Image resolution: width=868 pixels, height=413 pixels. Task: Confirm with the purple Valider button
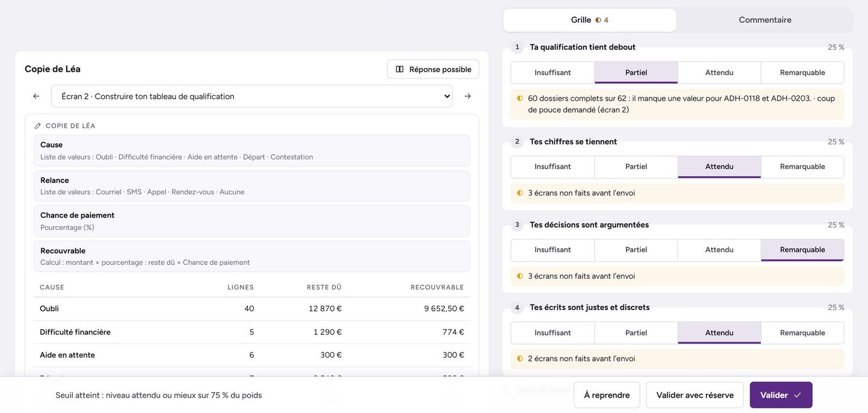click(x=781, y=395)
